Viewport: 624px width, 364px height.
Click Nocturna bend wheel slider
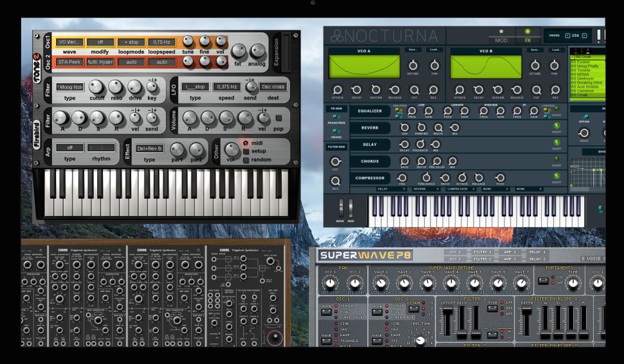click(x=341, y=208)
